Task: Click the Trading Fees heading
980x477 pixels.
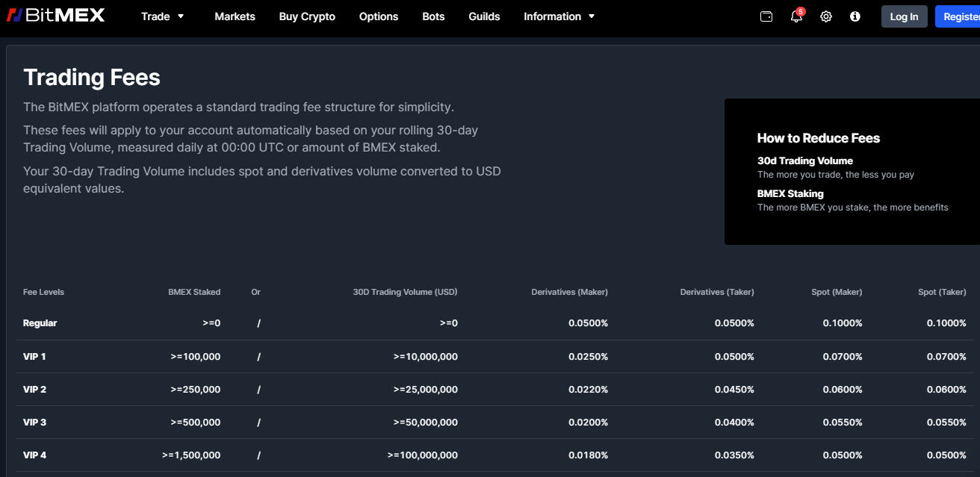Action: 92,77
